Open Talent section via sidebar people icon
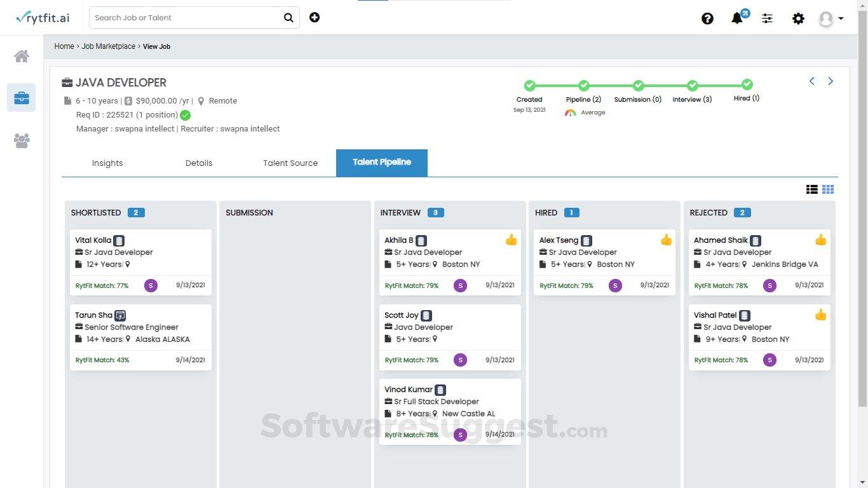868x488 pixels. click(x=22, y=140)
